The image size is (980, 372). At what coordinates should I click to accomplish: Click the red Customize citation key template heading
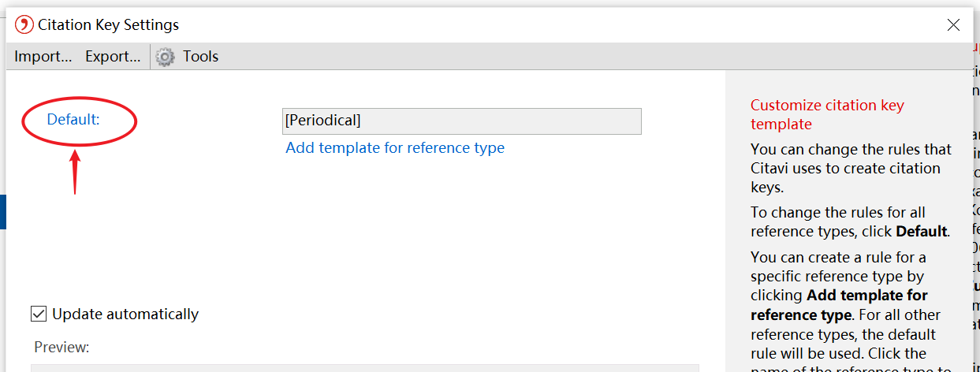pyautogui.click(x=827, y=114)
